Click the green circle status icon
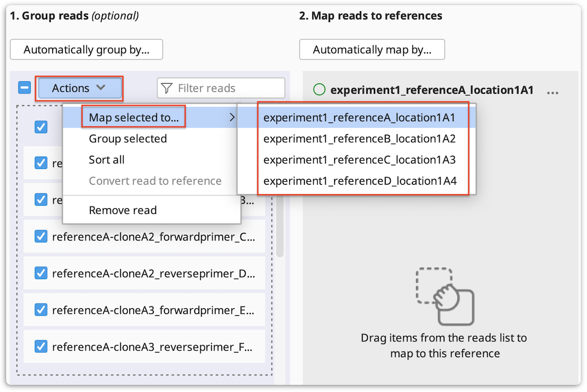This screenshot has width=587, height=392. (x=319, y=89)
